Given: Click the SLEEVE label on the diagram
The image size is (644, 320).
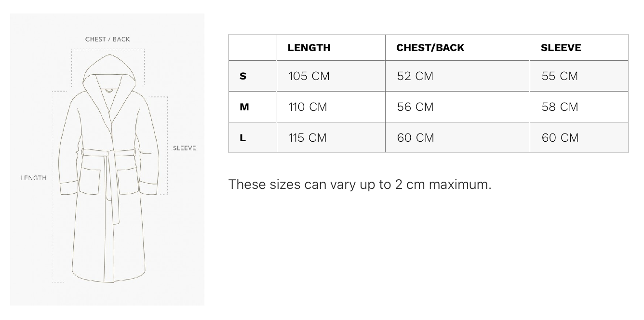Looking at the screenshot, I should tap(185, 148).
